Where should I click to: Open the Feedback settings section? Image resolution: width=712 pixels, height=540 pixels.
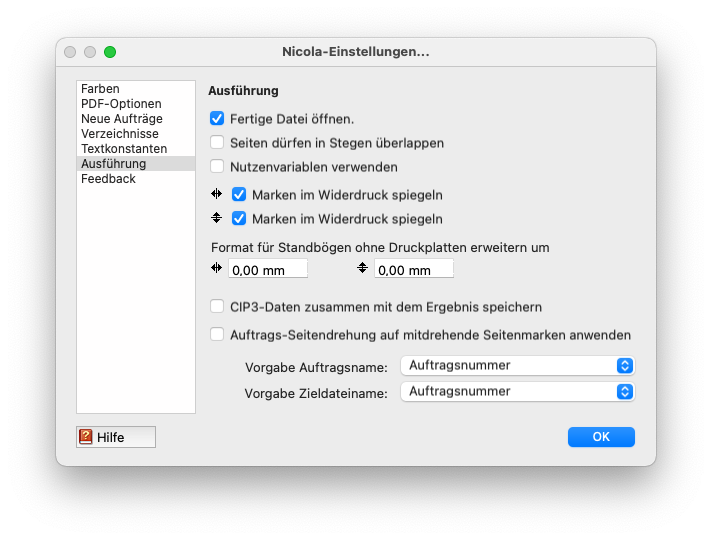136,178
